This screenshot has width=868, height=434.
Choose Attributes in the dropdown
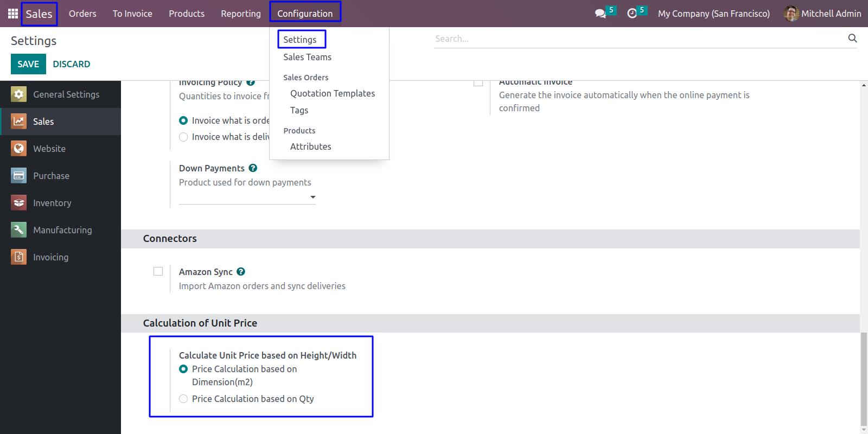[x=310, y=146]
